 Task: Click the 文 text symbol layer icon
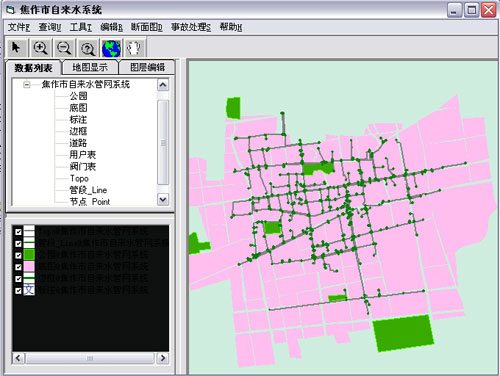[29, 290]
